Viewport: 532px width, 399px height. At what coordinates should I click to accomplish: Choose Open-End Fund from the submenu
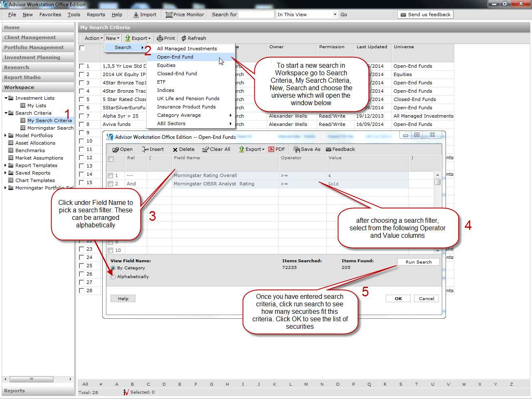point(175,57)
